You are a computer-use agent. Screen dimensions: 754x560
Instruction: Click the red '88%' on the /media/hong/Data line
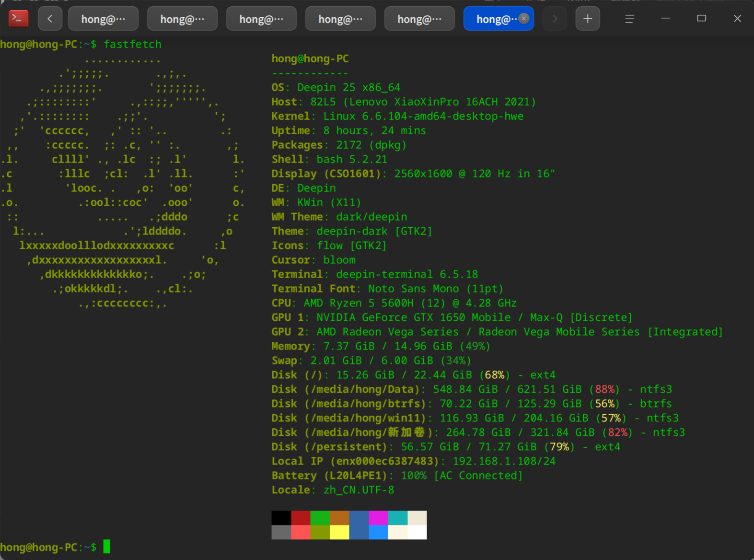coord(604,389)
